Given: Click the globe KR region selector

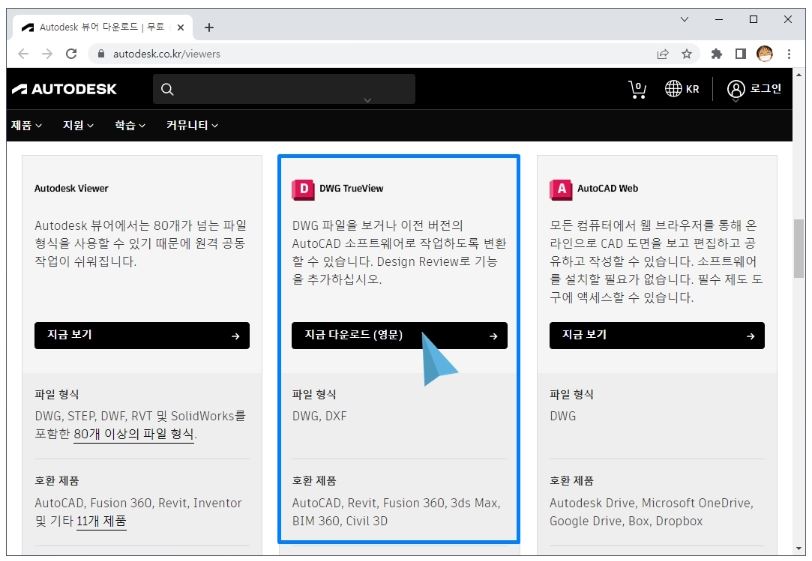Looking at the screenshot, I should [682, 89].
